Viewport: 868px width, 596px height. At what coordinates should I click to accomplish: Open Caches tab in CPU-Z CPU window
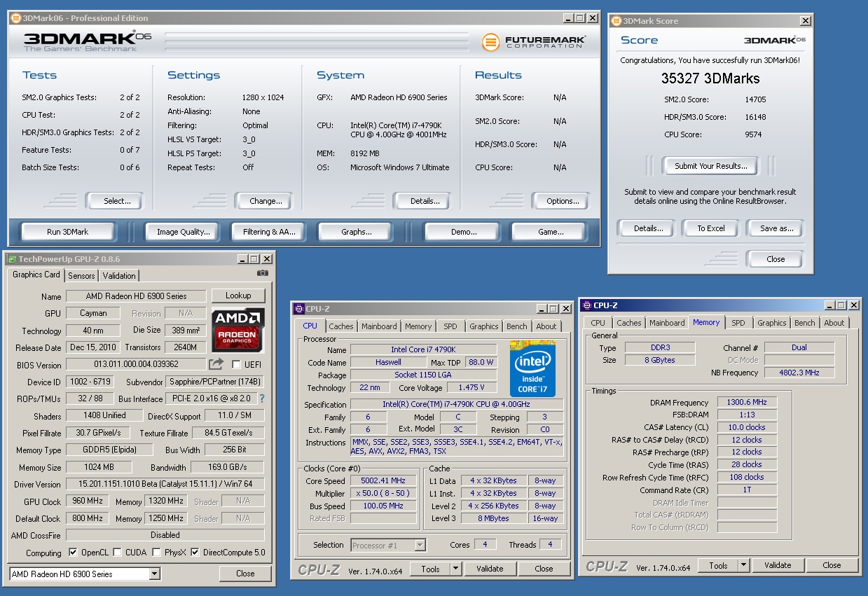point(341,326)
